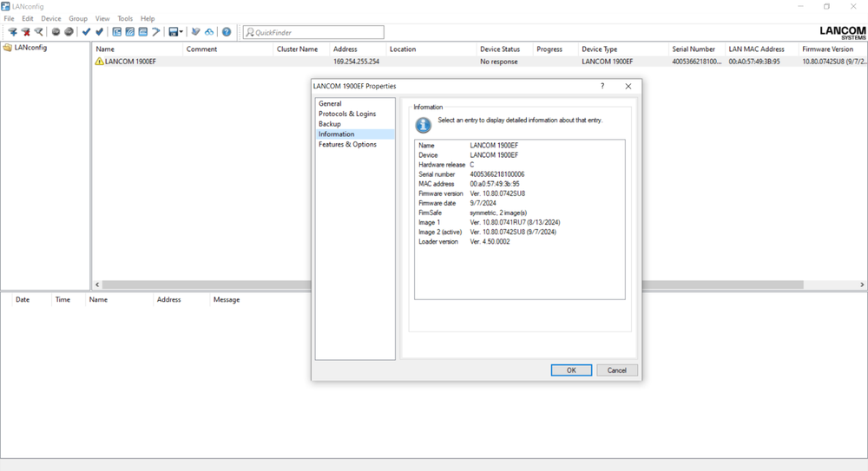Viewport: 868px width, 471px height.
Task: Click the angled arrow terminal toolbar icon
Action: [156, 32]
